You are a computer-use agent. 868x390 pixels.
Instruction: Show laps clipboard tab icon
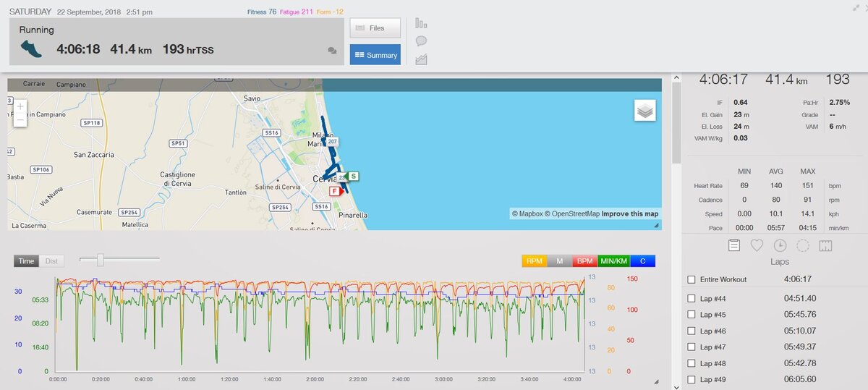point(733,245)
